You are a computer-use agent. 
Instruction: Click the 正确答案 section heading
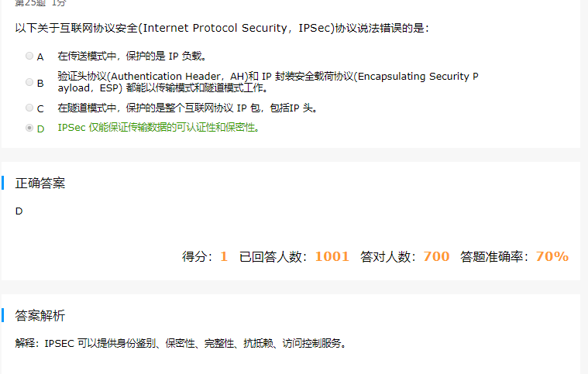coord(40,184)
